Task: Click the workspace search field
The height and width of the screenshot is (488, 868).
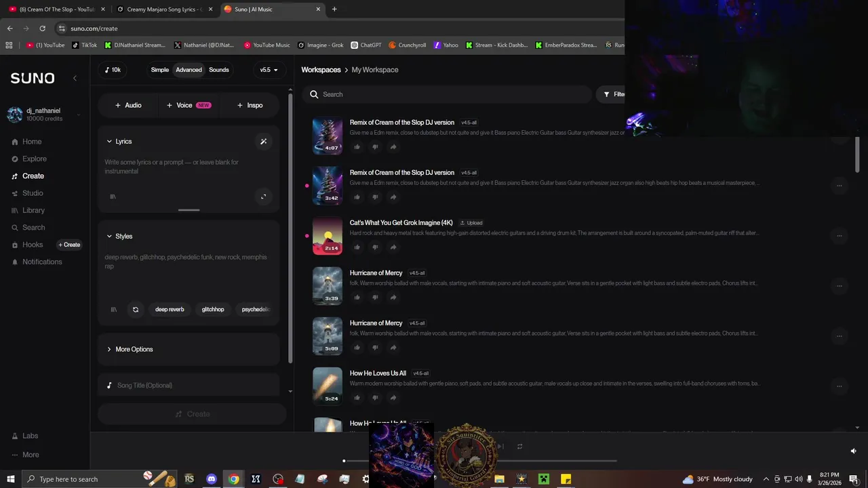Action: [448, 94]
